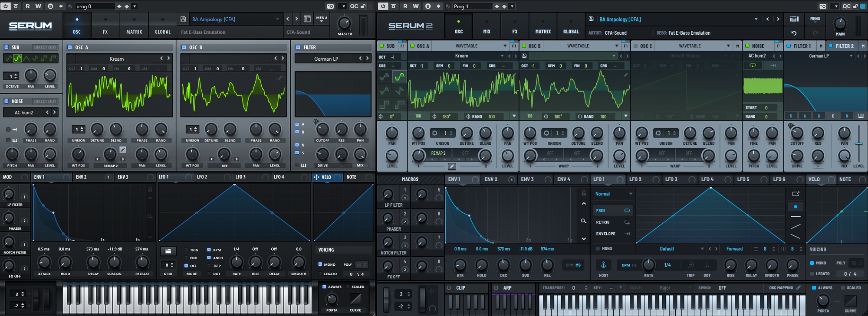Click the triplet TRIP note icon in Serum 2
The height and width of the screenshot is (316, 868).
point(690,265)
